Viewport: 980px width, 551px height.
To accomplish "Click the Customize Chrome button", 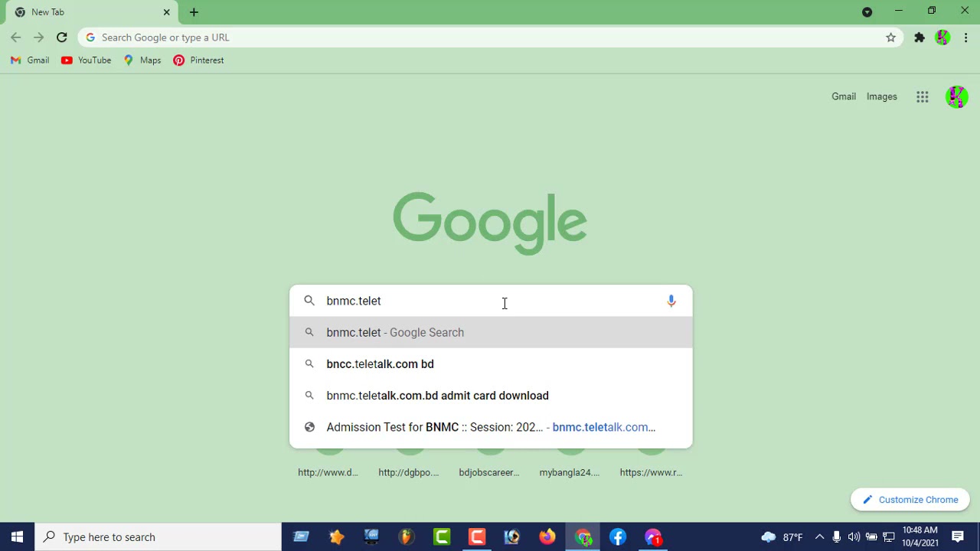I will point(910,500).
